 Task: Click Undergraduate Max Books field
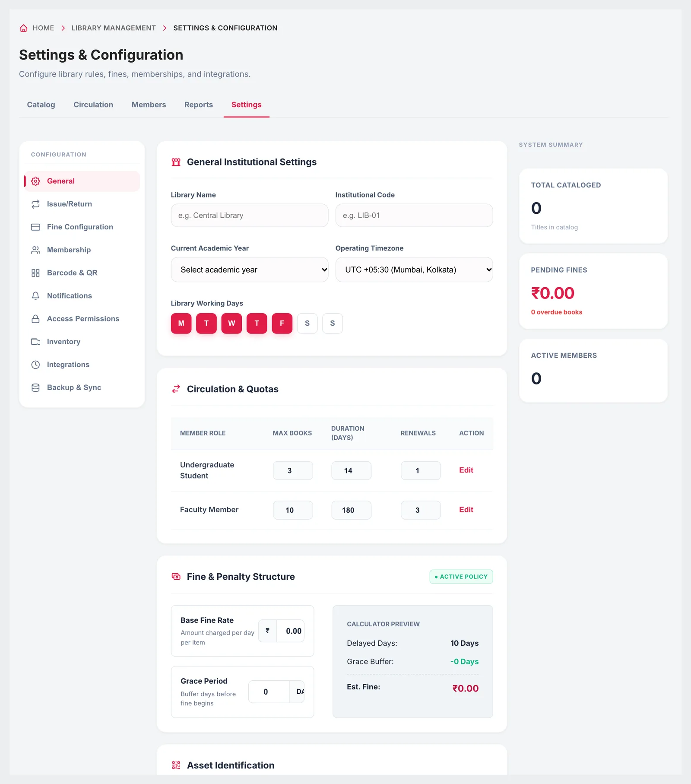tap(293, 471)
